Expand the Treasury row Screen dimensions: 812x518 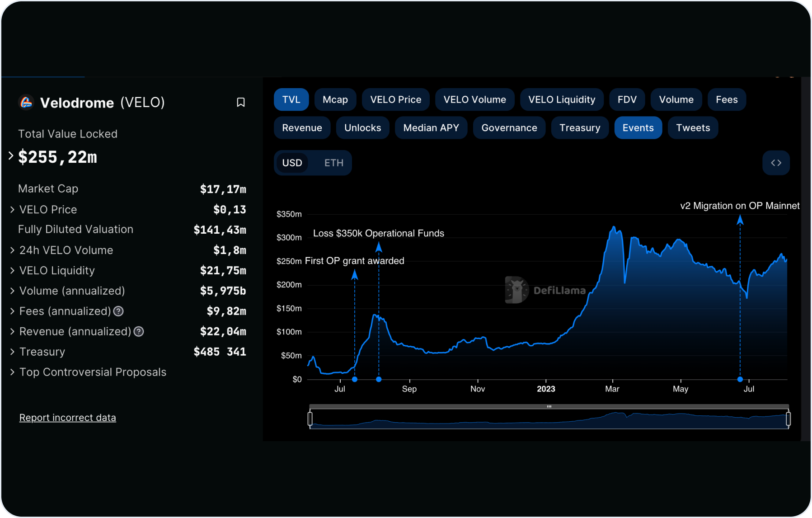tap(13, 352)
